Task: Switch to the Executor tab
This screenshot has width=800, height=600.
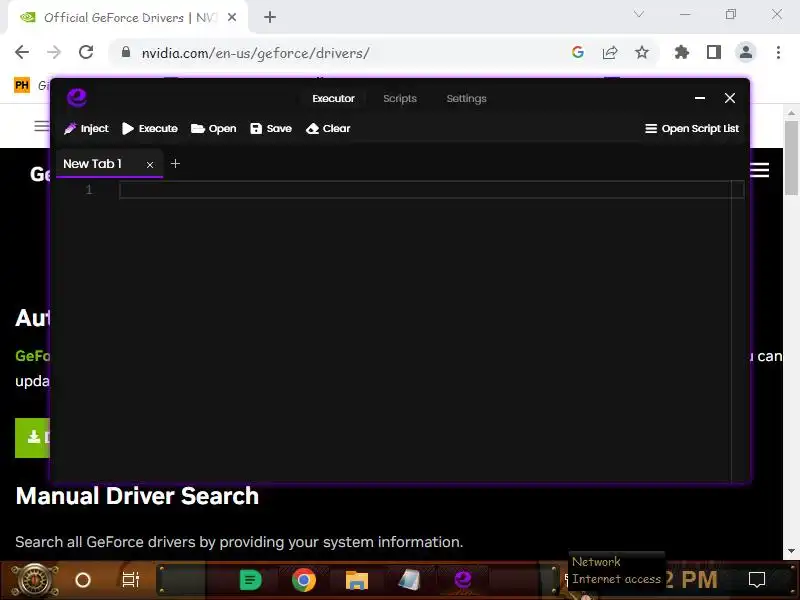Action: pos(333,98)
